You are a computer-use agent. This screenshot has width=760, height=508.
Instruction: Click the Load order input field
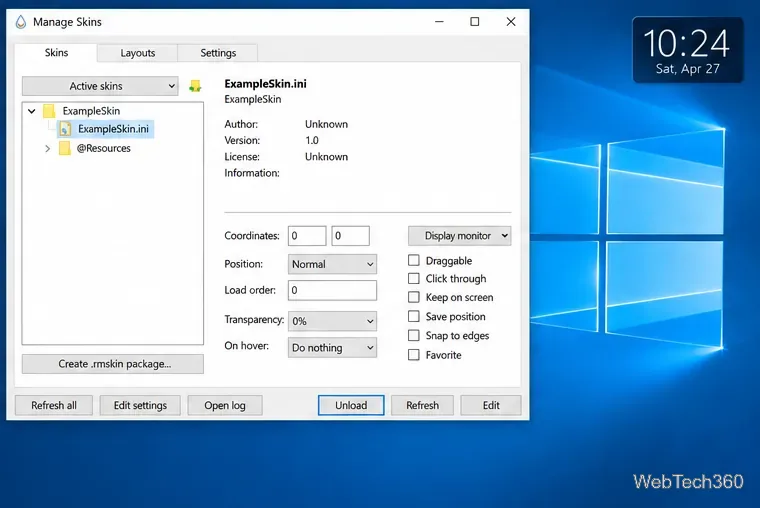tap(332, 290)
